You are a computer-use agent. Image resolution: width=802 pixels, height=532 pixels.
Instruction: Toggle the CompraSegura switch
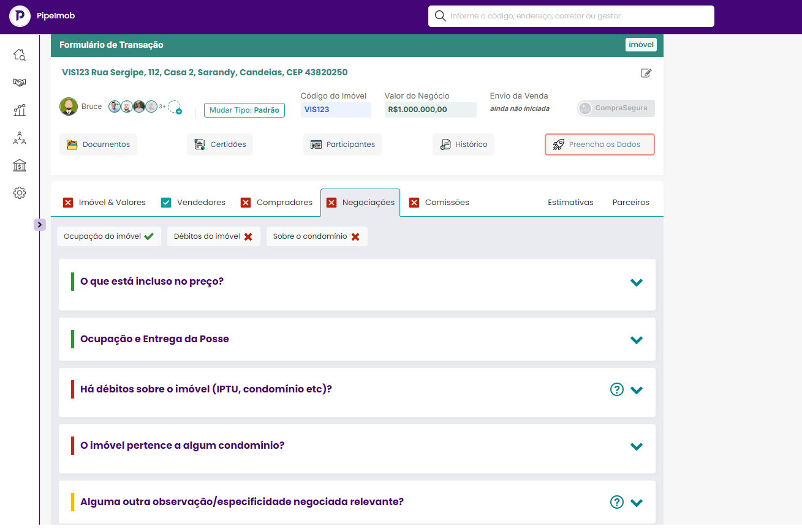pyautogui.click(x=616, y=108)
